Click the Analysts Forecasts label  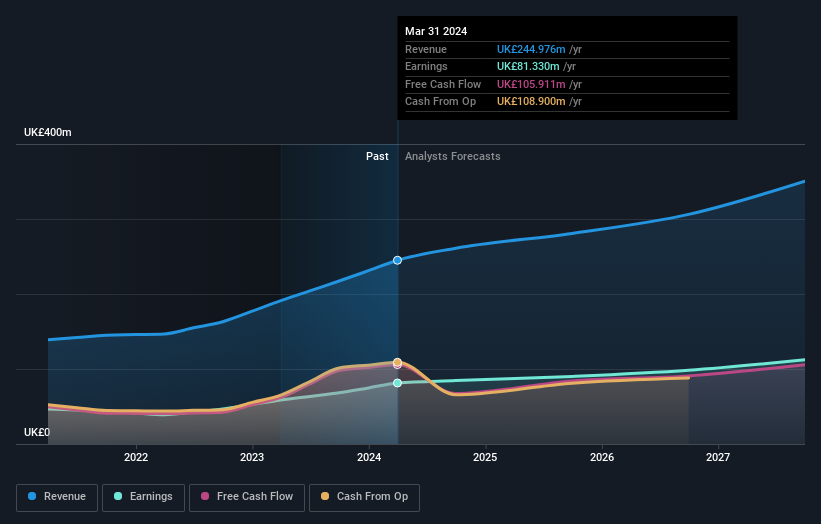(453, 157)
